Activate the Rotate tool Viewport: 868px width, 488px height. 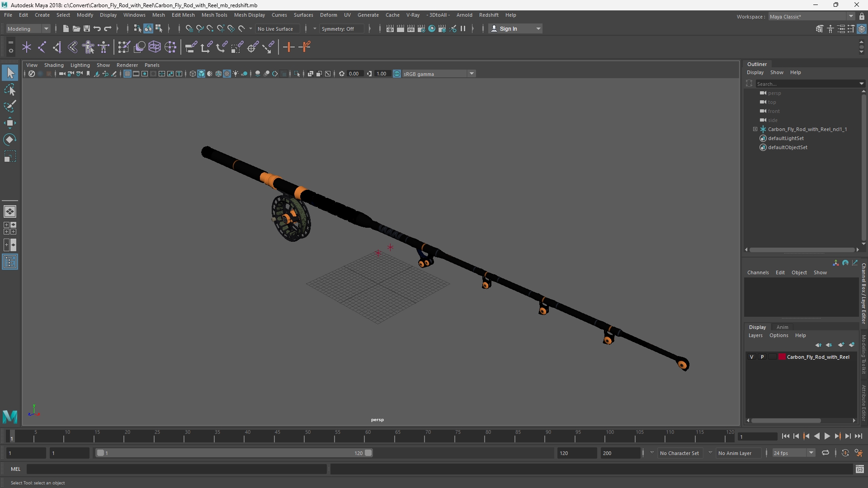[x=10, y=140]
